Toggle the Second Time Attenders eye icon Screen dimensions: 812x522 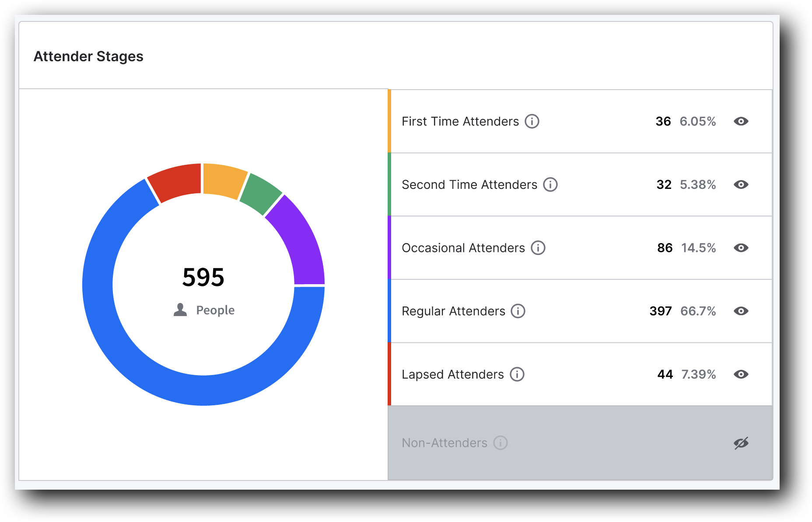click(x=741, y=184)
